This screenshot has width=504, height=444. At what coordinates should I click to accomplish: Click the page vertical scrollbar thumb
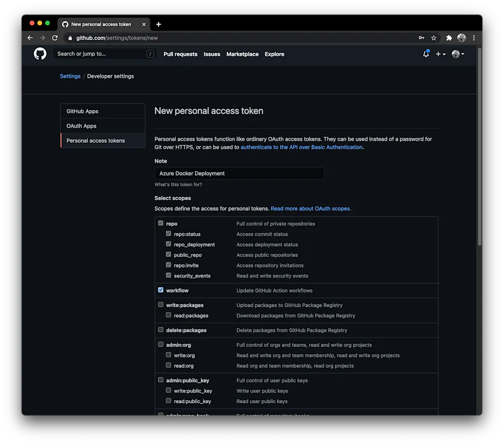click(x=479, y=146)
